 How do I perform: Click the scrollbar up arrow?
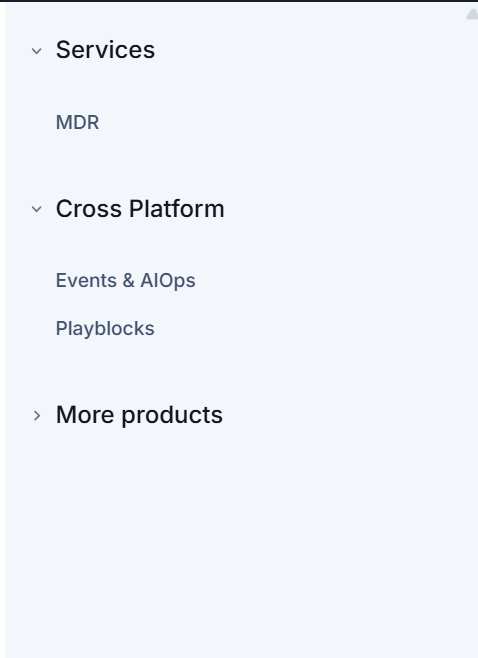pos(472,14)
